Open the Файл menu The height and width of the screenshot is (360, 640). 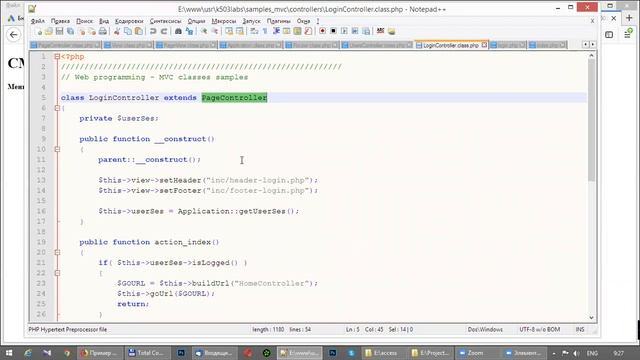(x=38, y=21)
